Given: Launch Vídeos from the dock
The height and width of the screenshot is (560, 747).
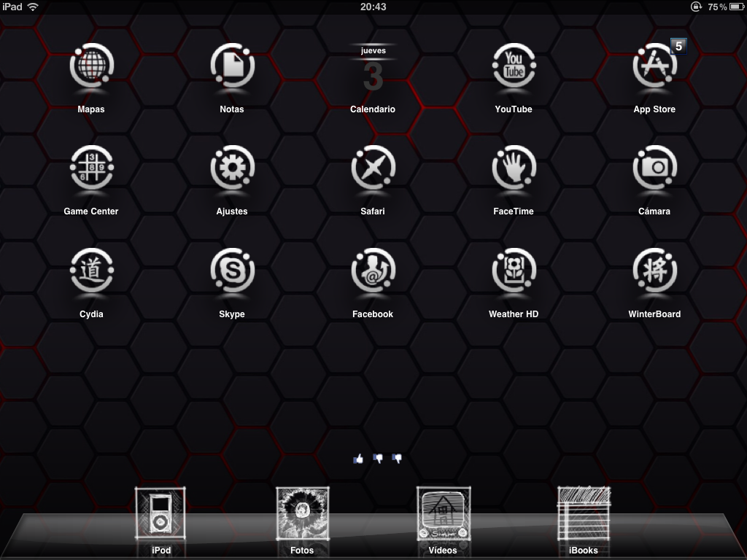Looking at the screenshot, I should (x=443, y=513).
